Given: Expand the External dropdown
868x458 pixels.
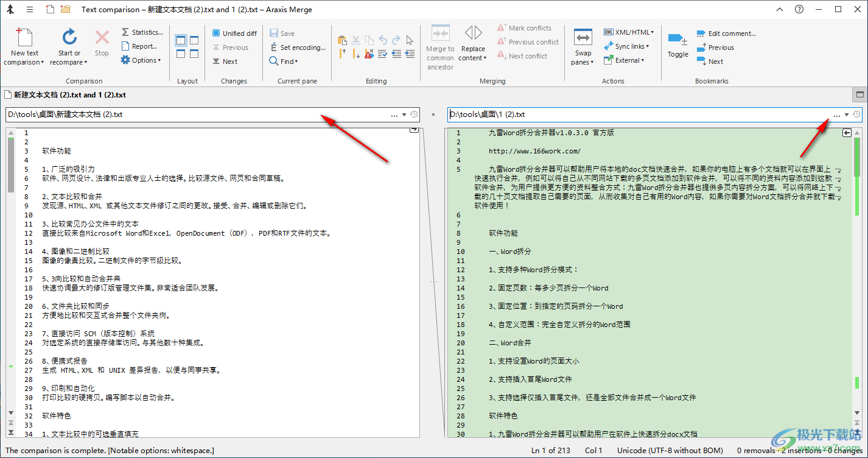Looking at the screenshot, I should point(624,60).
